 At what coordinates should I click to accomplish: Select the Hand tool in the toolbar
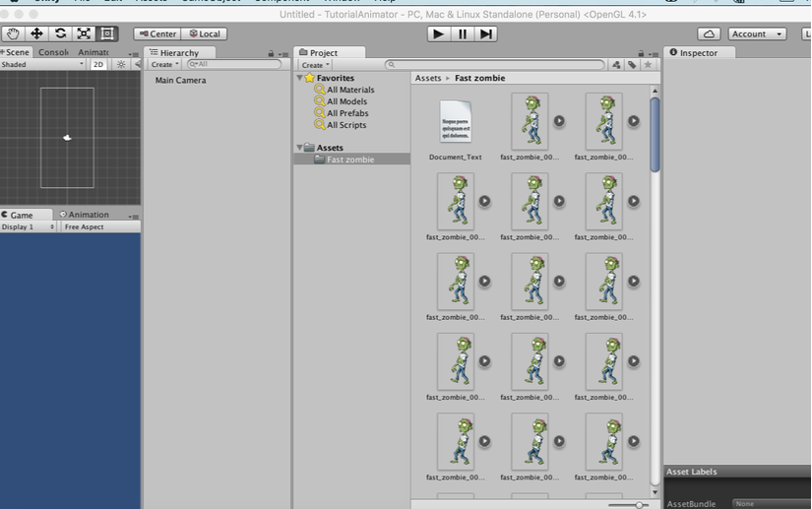pyautogui.click(x=13, y=34)
